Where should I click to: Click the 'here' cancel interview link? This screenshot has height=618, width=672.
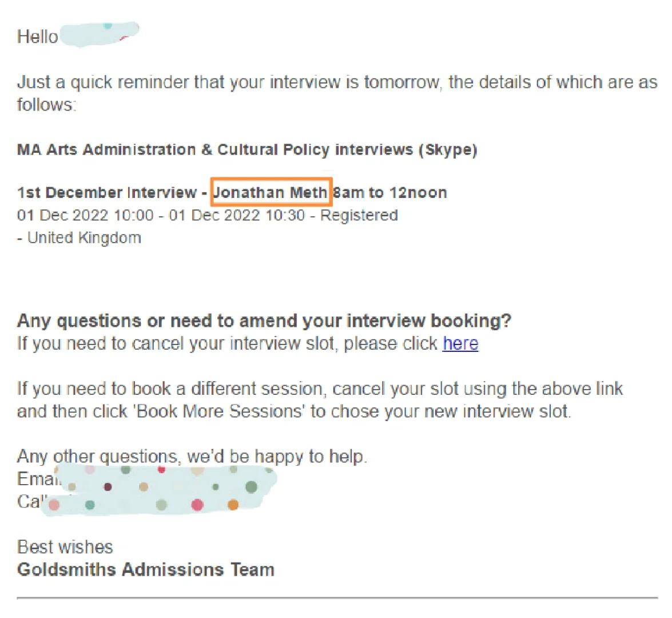pos(460,343)
